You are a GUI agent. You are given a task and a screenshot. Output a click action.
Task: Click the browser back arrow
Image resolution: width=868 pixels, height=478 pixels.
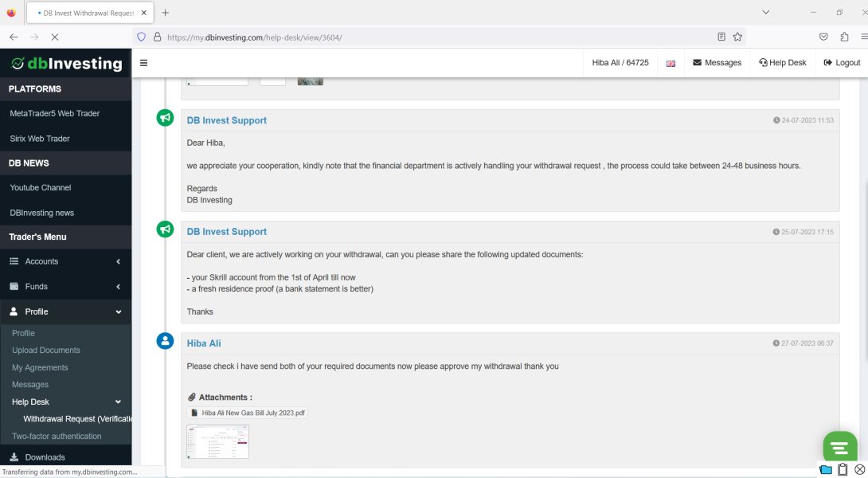14,37
